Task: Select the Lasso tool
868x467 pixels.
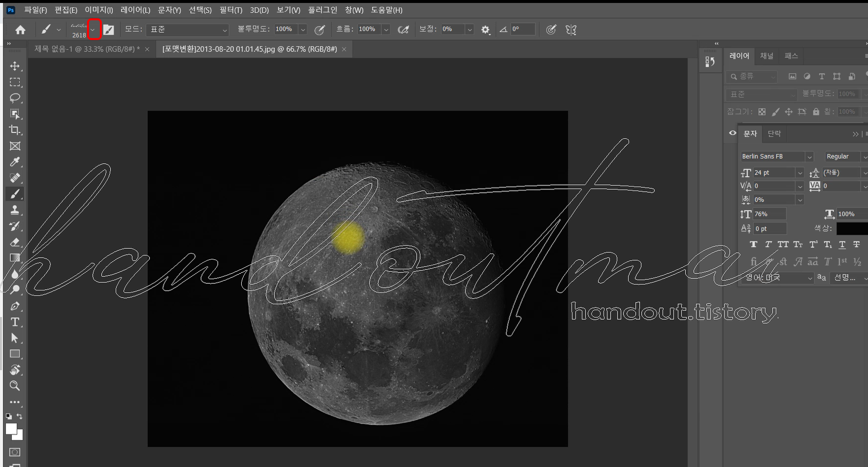Action: pos(15,98)
